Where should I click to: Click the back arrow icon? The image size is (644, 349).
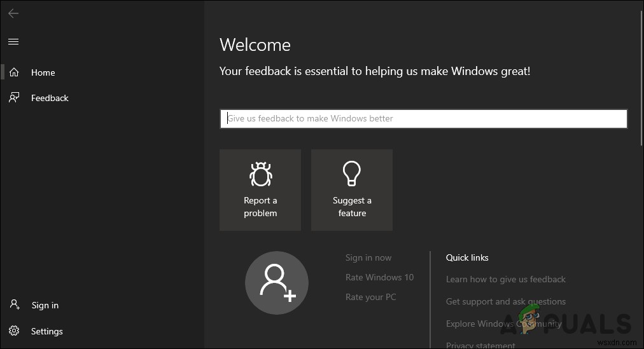[x=13, y=13]
